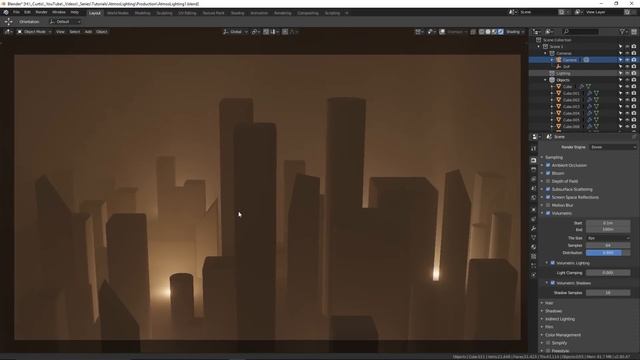Toggle selectability of Objects collection
The image size is (640, 360).
[621, 80]
